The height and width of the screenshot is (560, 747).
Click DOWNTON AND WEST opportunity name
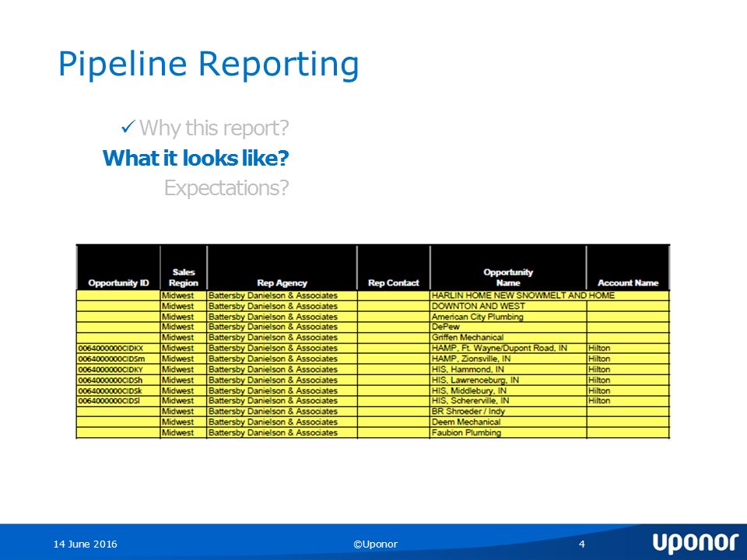tap(508, 306)
